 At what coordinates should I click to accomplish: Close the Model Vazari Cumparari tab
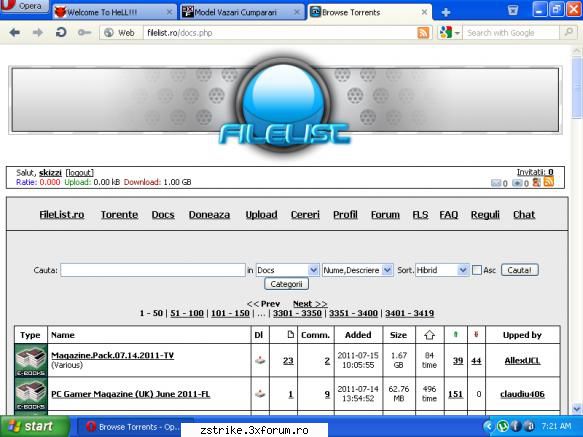tap(297, 12)
